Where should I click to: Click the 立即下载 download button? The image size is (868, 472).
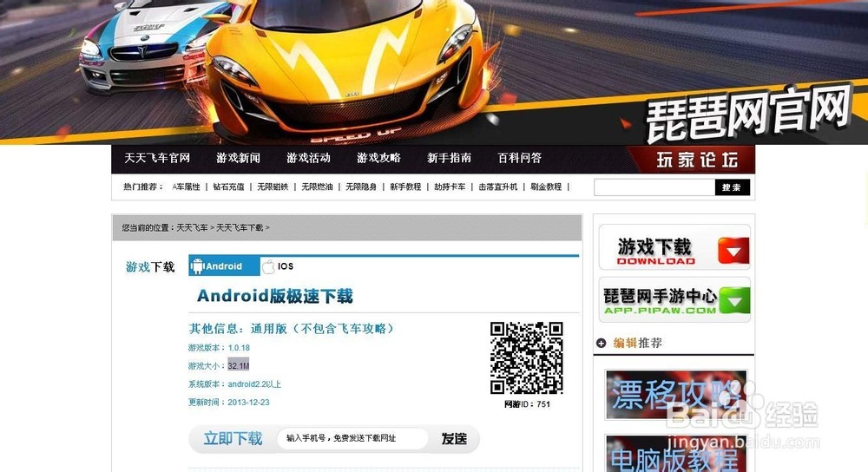pos(233,439)
